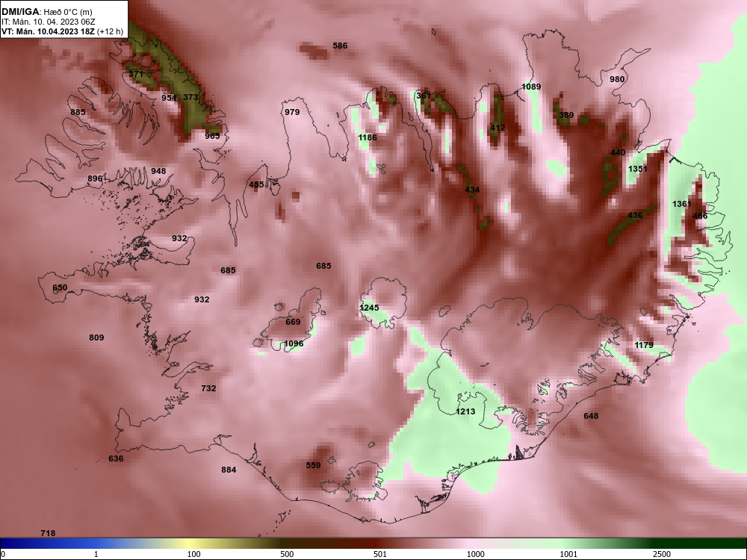Select the 1096 value label
Image resolution: width=747 pixels, height=560 pixels.
click(294, 343)
